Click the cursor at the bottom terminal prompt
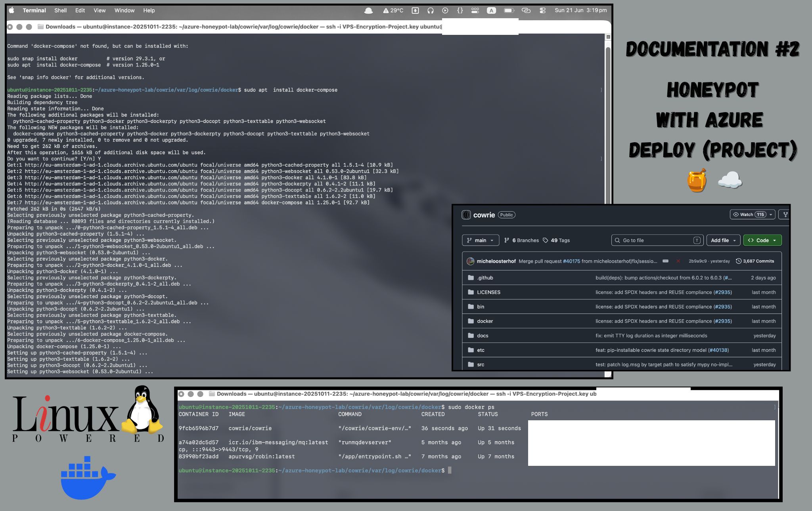 pos(450,470)
